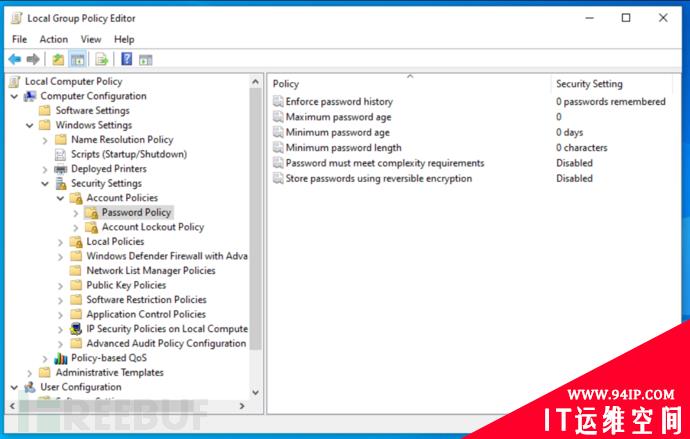Click the Scripts (Startup/Shutdown) icon
The width and height of the screenshot is (690, 439).
60,154
